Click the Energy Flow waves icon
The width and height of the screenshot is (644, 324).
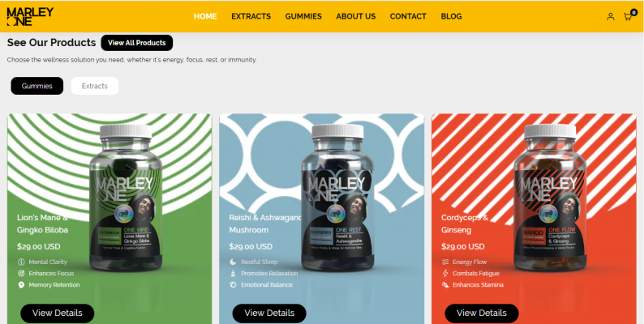coord(445,262)
